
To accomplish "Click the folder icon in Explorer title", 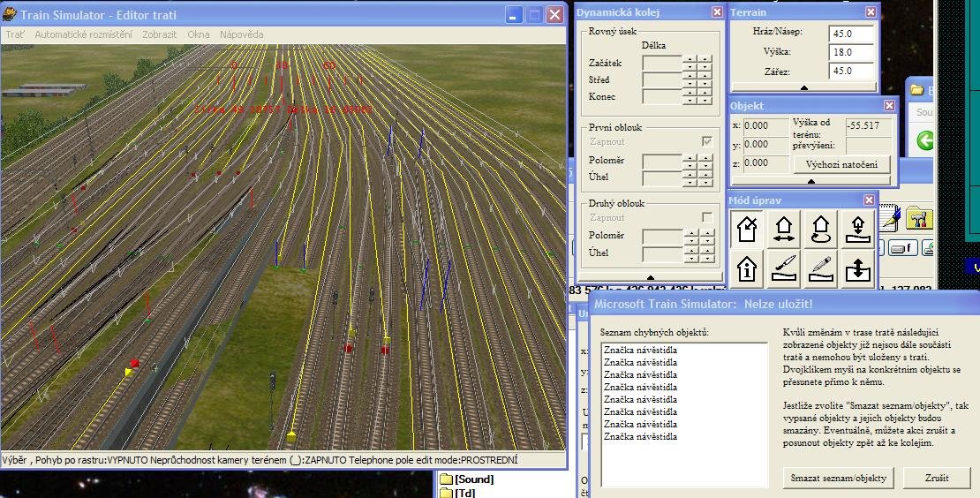I will pos(917,90).
